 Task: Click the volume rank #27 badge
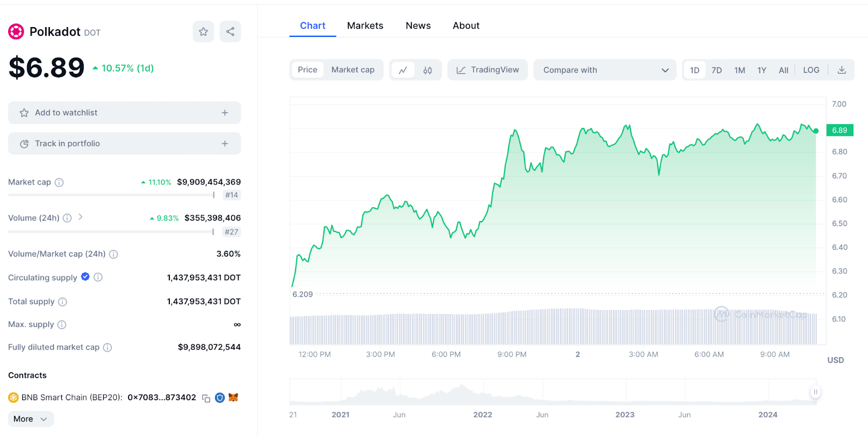click(232, 232)
